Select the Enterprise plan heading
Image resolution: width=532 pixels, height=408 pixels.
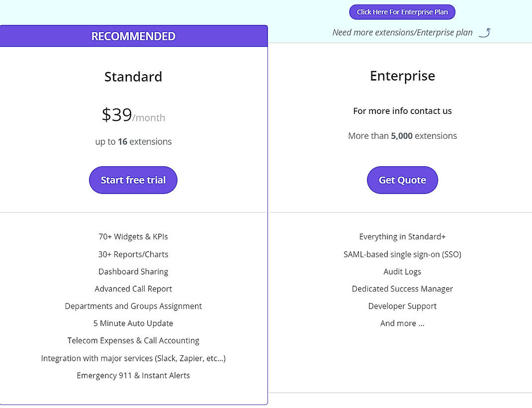click(x=402, y=76)
